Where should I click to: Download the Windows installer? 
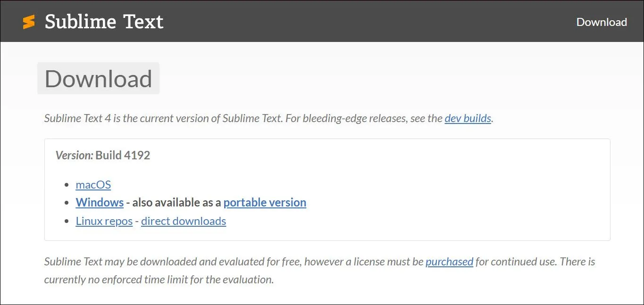tap(100, 203)
